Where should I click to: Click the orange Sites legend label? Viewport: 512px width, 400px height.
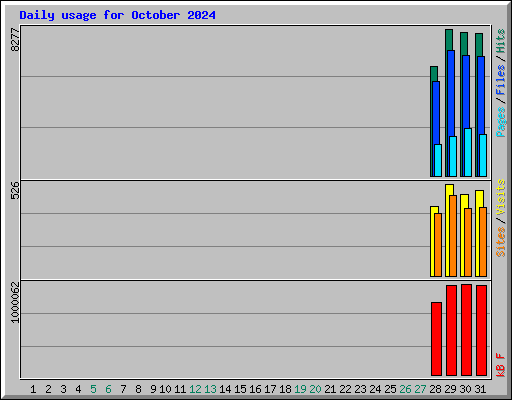500,242
